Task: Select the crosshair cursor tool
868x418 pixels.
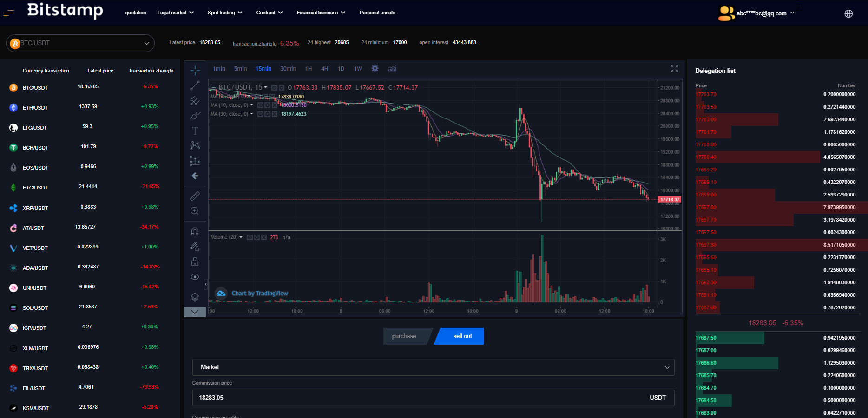Action: tap(195, 71)
